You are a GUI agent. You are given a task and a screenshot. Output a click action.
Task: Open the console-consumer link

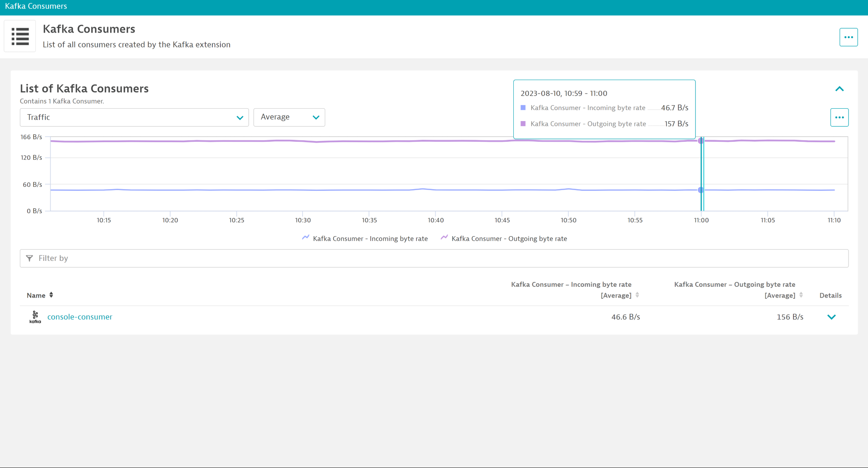(80, 317)
